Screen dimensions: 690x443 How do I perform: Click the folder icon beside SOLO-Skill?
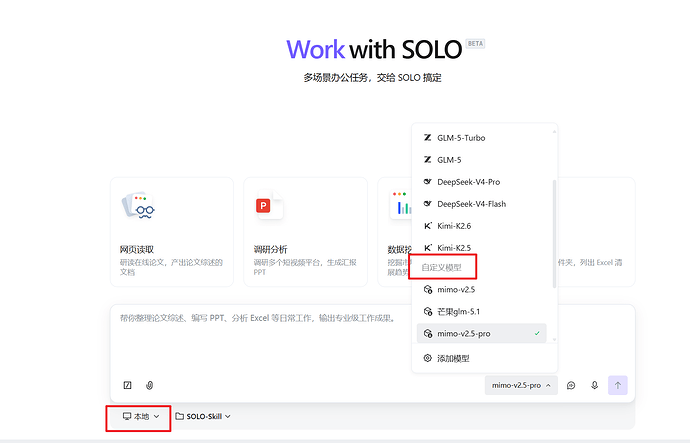180,416
